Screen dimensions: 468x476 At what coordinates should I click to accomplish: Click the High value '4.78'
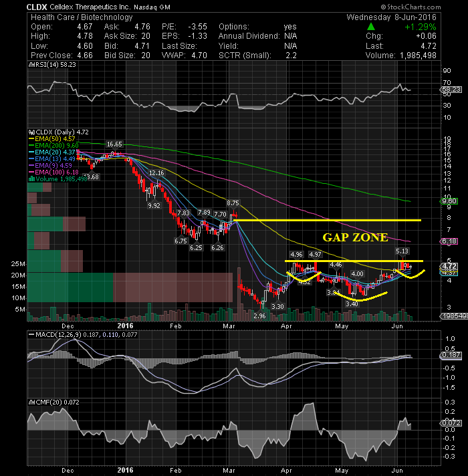pyautogui.click(x=85, y=36)
